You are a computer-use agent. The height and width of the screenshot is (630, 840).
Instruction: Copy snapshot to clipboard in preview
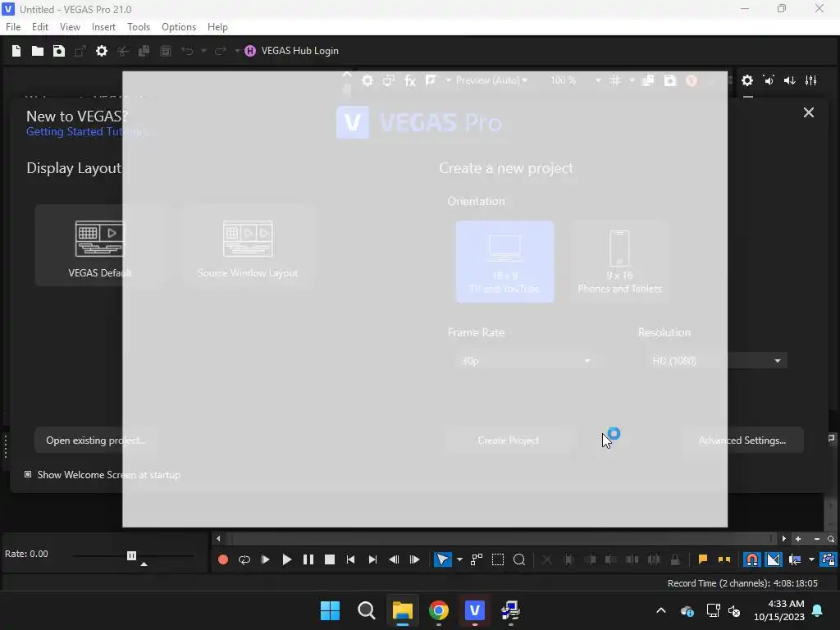click(648, 80)
